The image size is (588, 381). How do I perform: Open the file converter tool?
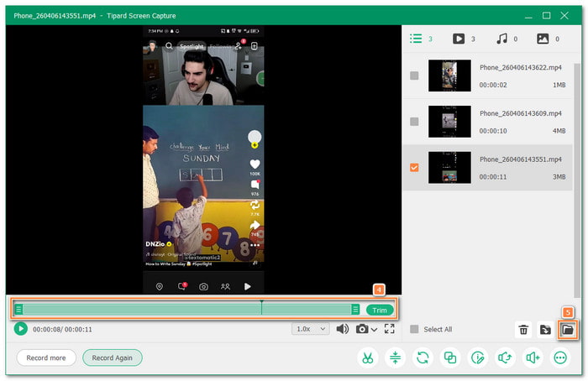[423, 358]
